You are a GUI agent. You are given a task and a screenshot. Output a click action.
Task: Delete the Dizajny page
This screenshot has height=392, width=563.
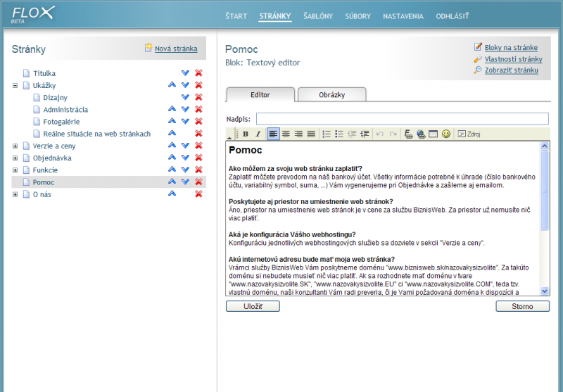point(198,97)
